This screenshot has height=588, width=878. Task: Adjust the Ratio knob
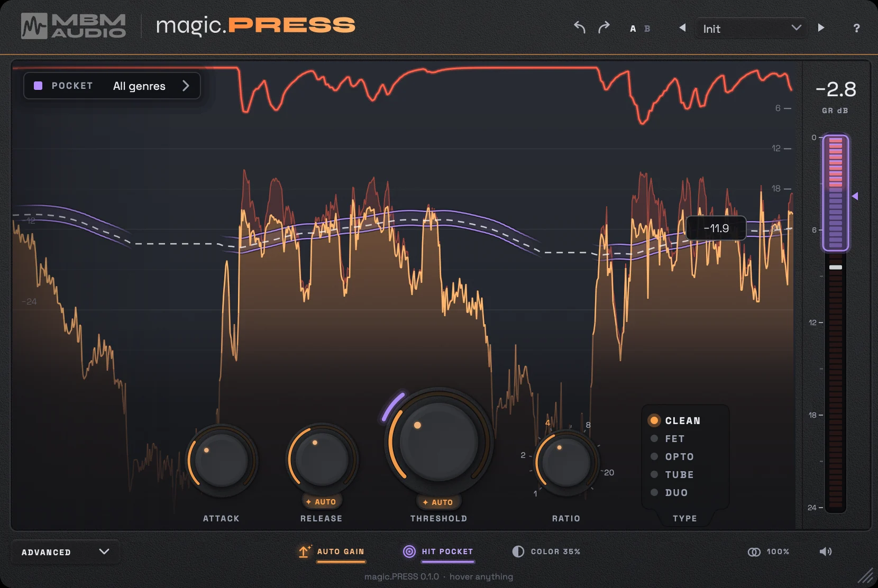[x=566, y=462]
